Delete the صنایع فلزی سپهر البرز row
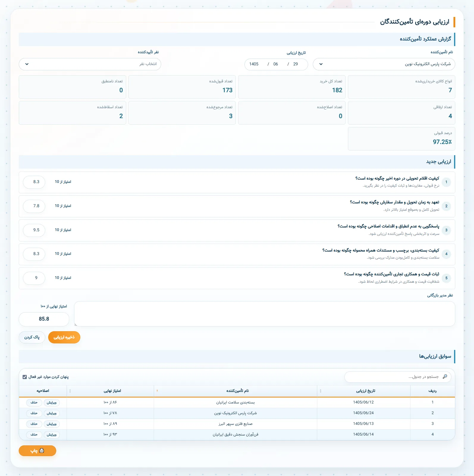 click(x=34, y=424)
